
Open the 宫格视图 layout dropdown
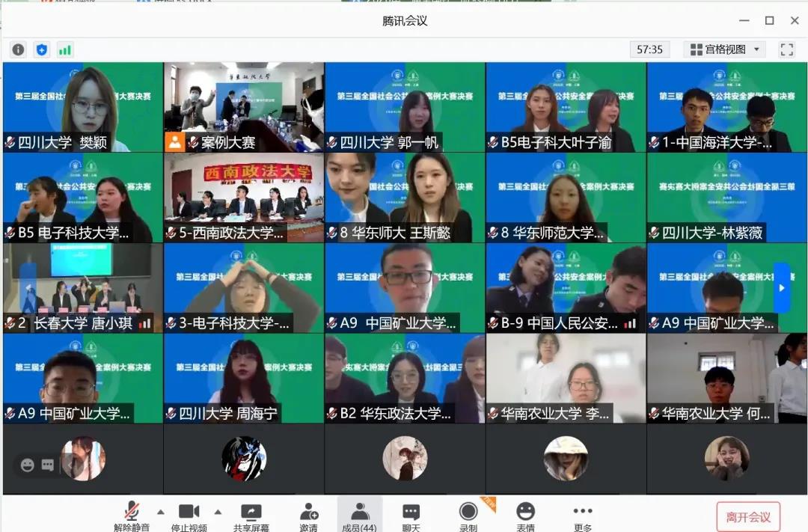(x=724, y=49)
